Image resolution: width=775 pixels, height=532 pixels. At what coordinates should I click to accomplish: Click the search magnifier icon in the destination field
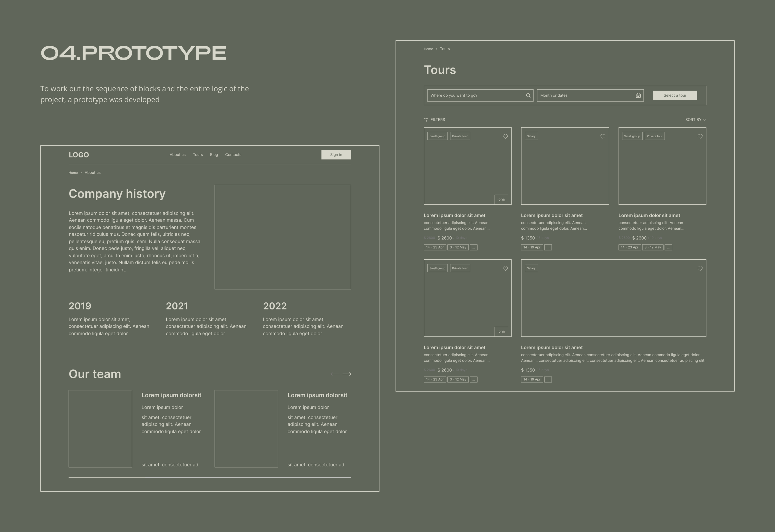528,96
